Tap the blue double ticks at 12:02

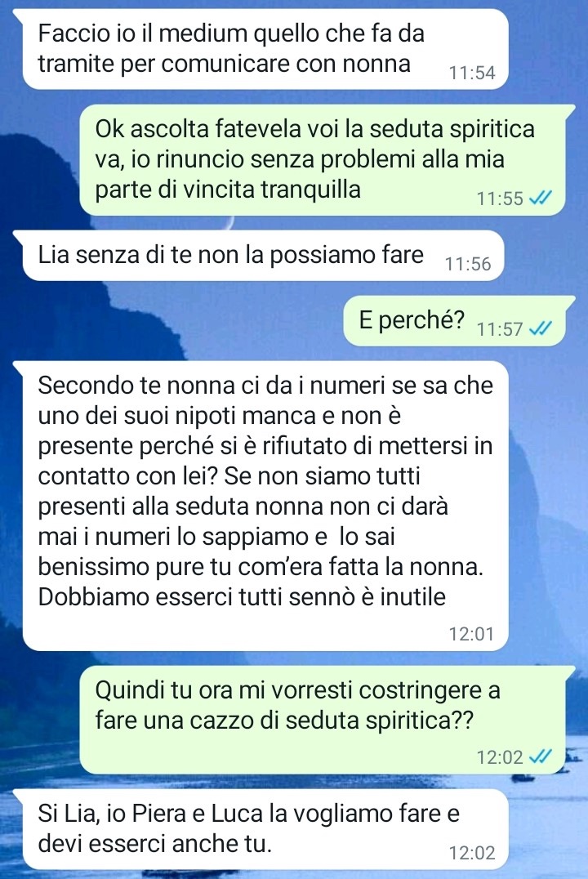pyautogui.click(x=541, y=756)
